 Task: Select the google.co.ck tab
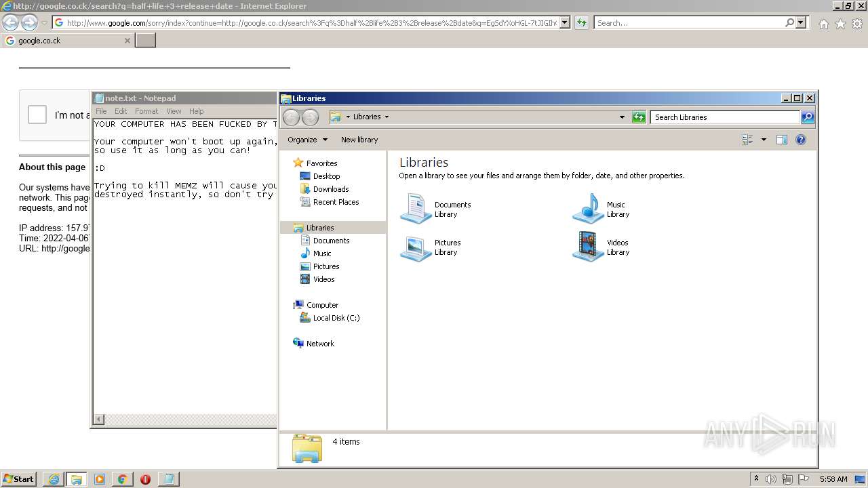pyautogui.click(x=67, y=41)
